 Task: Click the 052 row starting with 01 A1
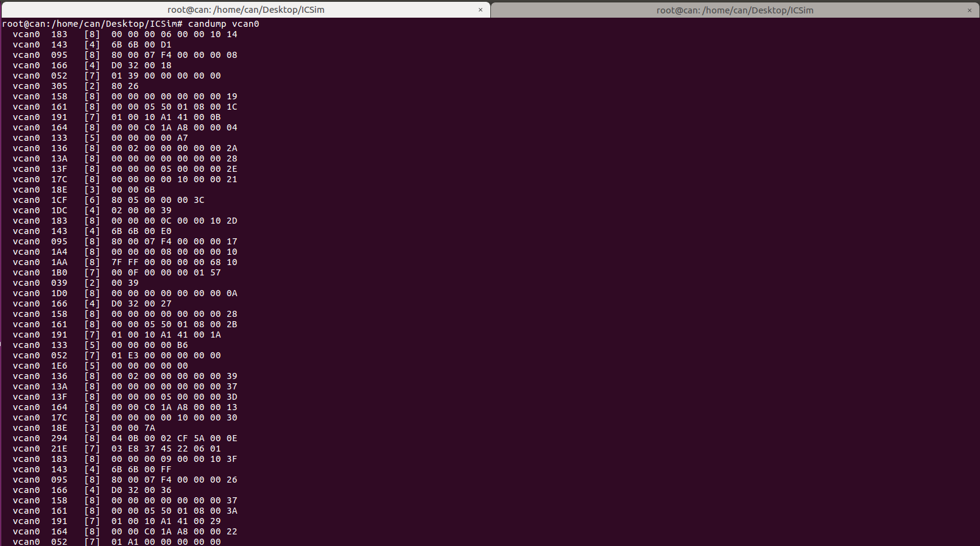click(117, 542)
